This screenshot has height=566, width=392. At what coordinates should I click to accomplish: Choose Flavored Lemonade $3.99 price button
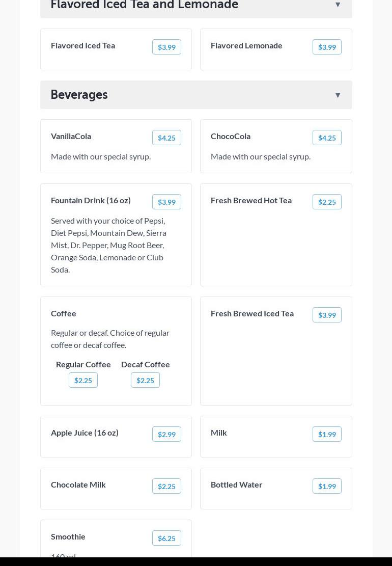tap(327, 47)
